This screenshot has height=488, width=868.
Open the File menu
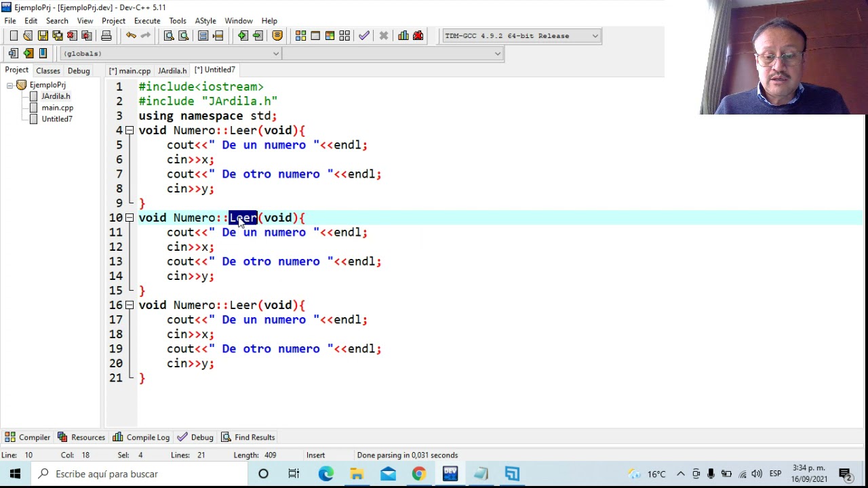(10, 21)
